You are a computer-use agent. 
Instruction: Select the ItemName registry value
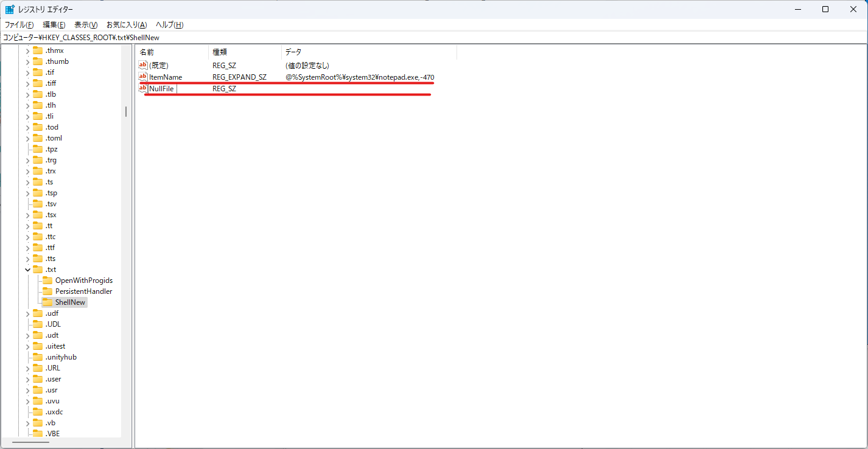pyautogui.click(x=166, y=77)
